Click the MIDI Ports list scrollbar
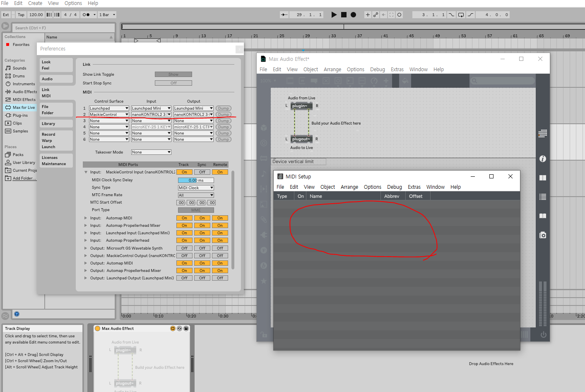This screenshot has height=392, width=585. (x=233, y=219)
